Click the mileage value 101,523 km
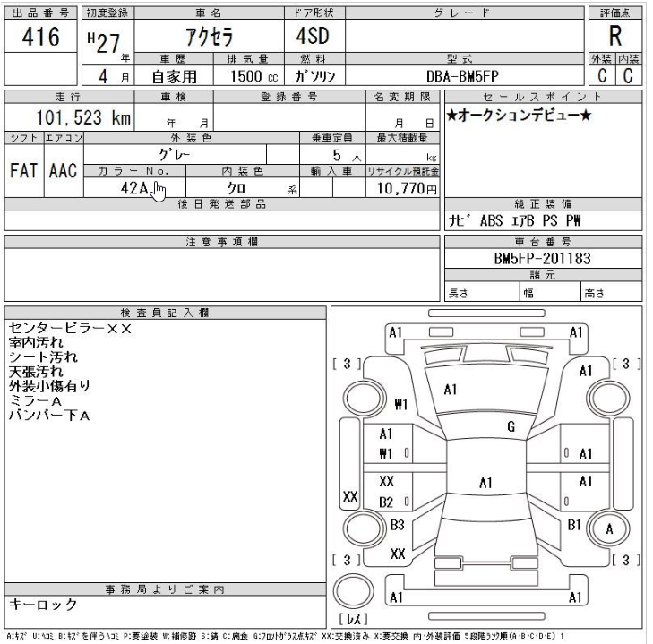The image size is (653, 644). pyautogui.click(x=83, y=118)
